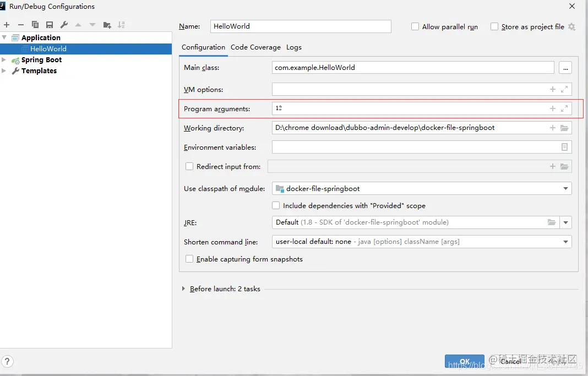Switch to Configuration tab
This screenshot has height=376, width=588.
(x=203, y=47)
